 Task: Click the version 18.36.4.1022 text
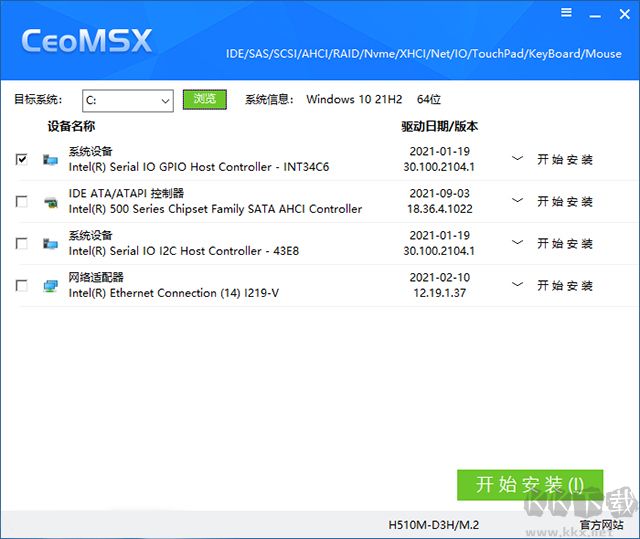440,209
